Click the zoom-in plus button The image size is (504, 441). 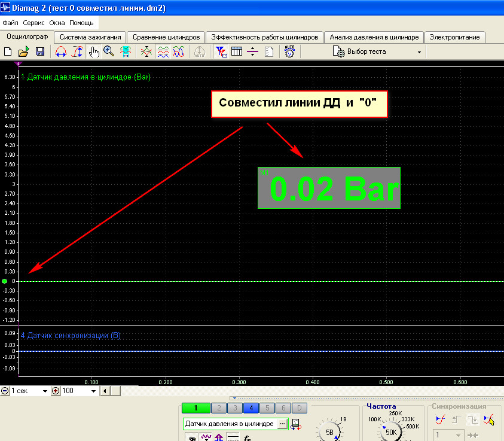coord(56,391)
